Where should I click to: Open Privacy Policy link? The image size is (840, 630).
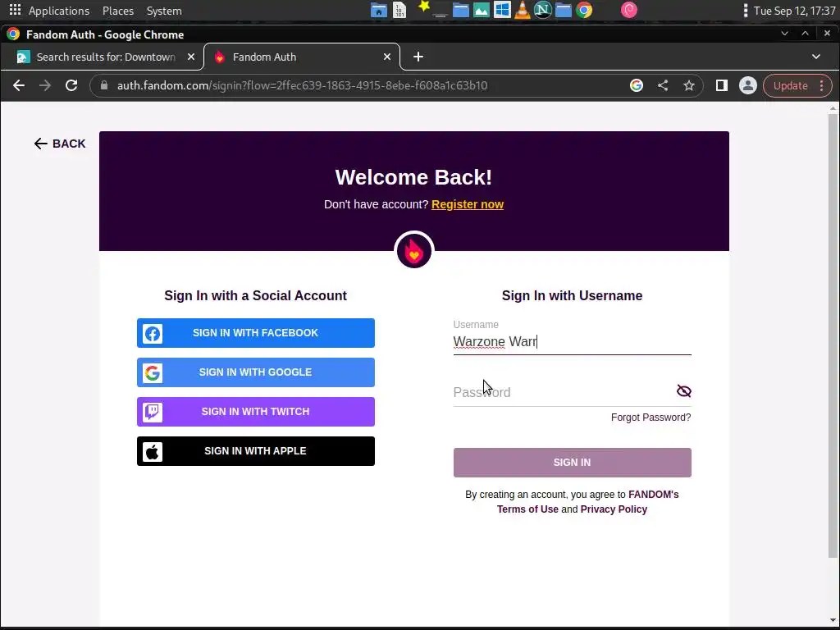tap(614, 509)
